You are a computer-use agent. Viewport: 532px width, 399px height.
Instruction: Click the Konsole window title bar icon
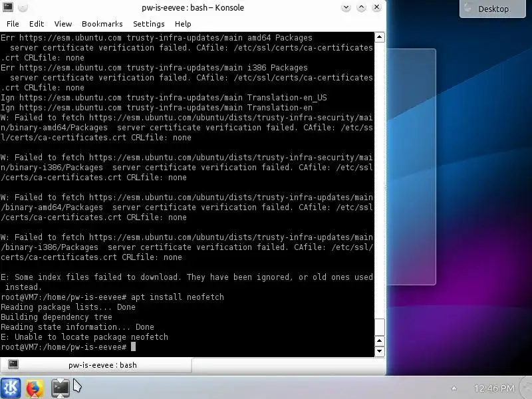click(x=8, y=7)
